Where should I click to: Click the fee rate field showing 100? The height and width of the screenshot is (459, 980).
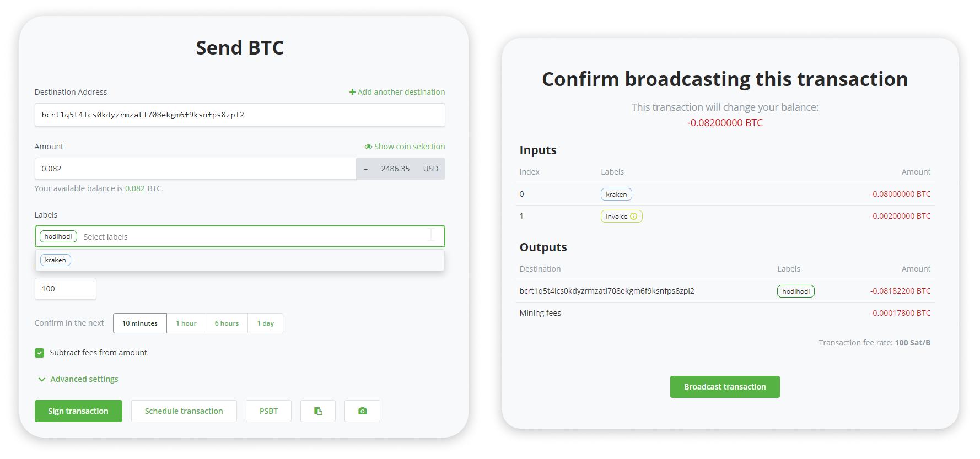tap(66, 289)
